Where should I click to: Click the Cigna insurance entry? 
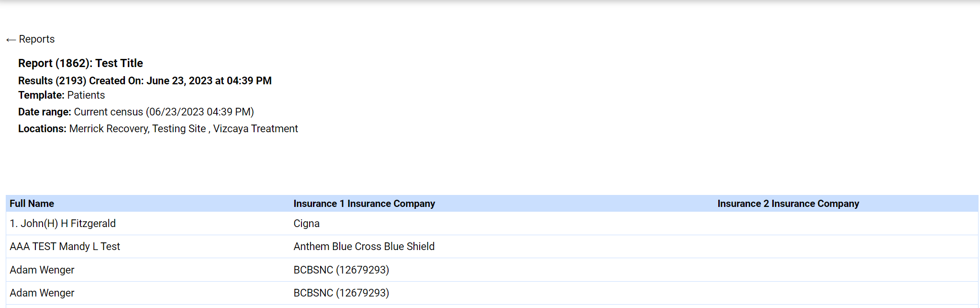coord(306,223)
